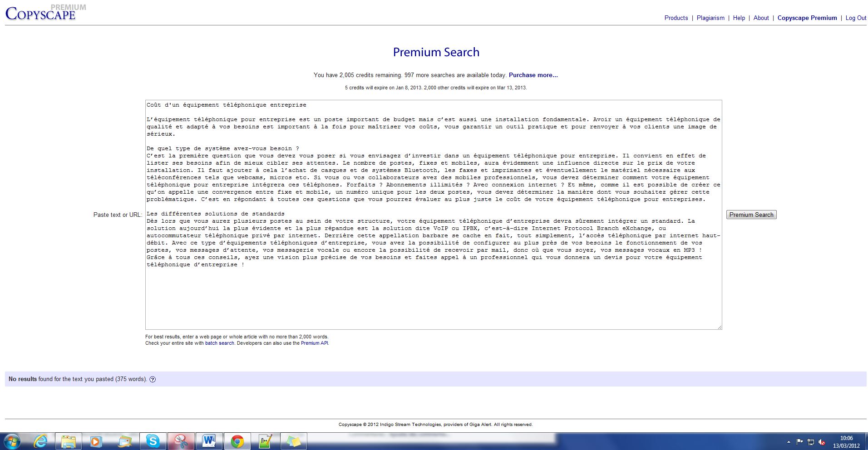Open the Products menu link
The width and height of the screenshot is (868, 450).
(x=676, y=18)
